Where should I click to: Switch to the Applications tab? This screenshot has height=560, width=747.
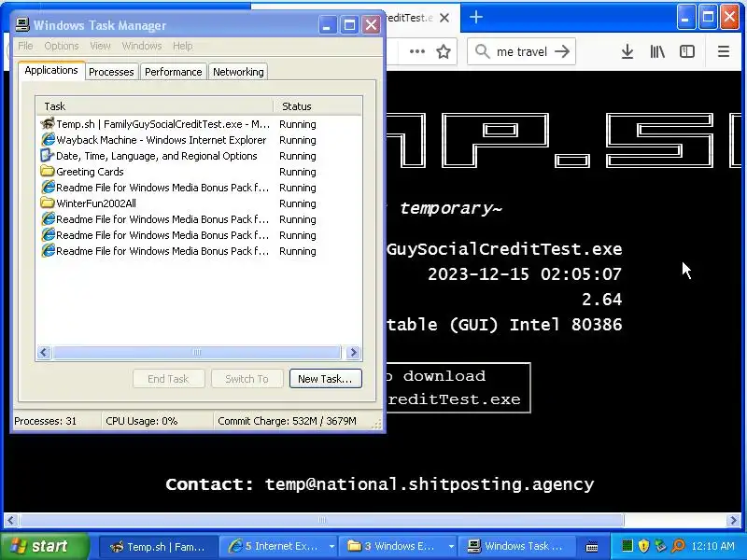tap(51, 71)
